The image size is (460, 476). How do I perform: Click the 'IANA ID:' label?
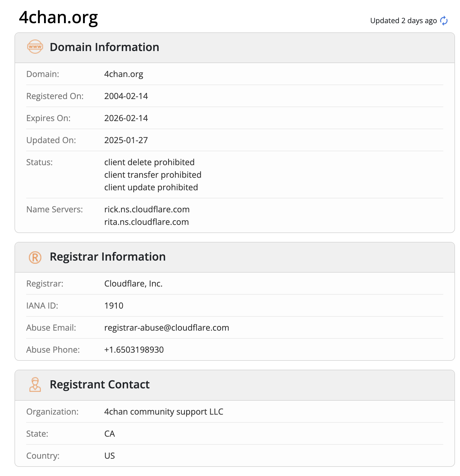point(42,306)
